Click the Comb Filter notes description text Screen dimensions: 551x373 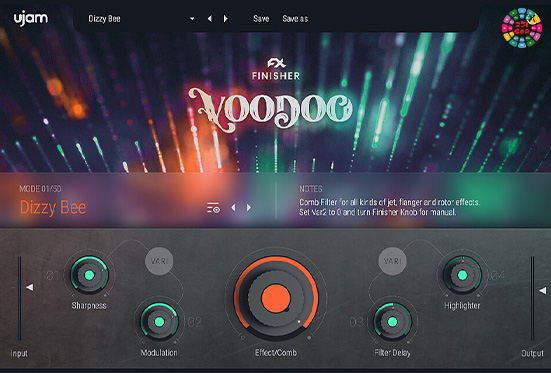tap(389, 207)
